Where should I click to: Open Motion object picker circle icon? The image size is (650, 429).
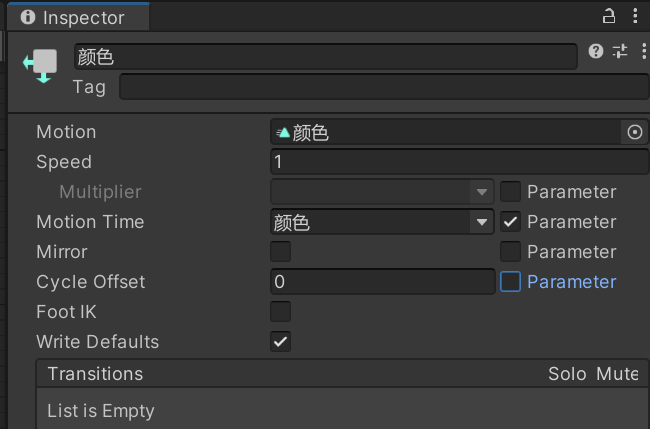coord(634,132)
